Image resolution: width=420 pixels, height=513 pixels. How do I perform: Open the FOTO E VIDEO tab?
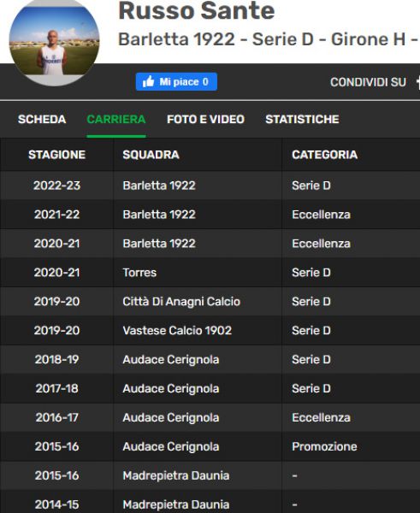click(x=205, y=119)
